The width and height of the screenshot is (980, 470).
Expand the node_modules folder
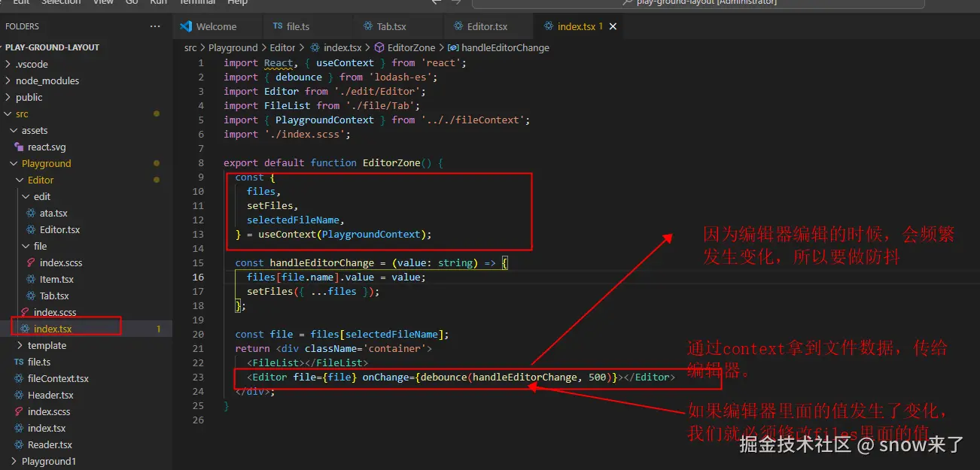47,80
